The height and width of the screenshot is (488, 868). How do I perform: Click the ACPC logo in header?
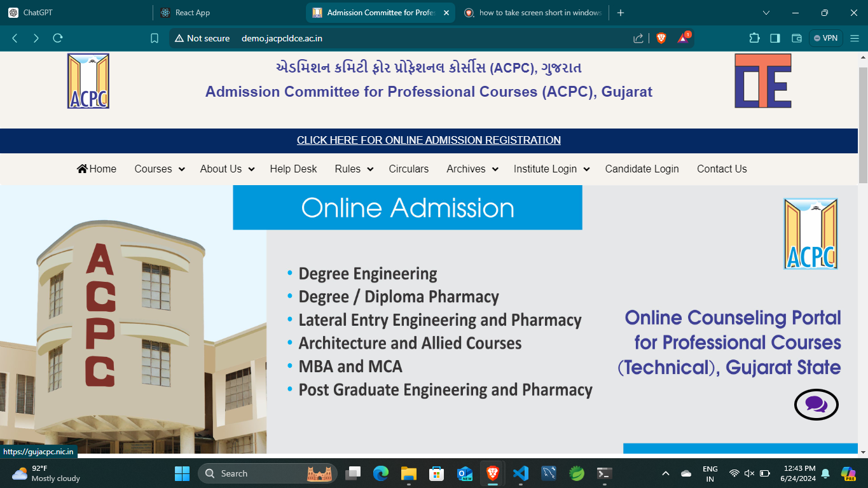[88, 81]
